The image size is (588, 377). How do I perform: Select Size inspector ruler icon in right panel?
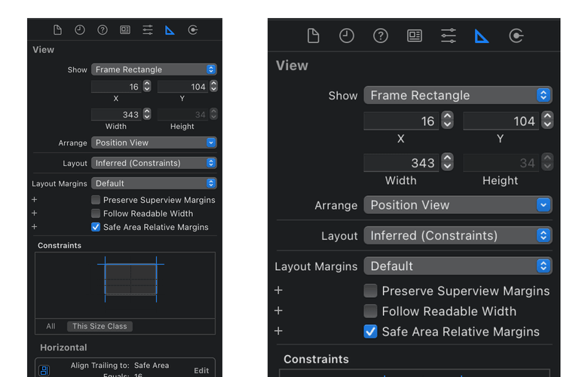click(x=482, y=36)
